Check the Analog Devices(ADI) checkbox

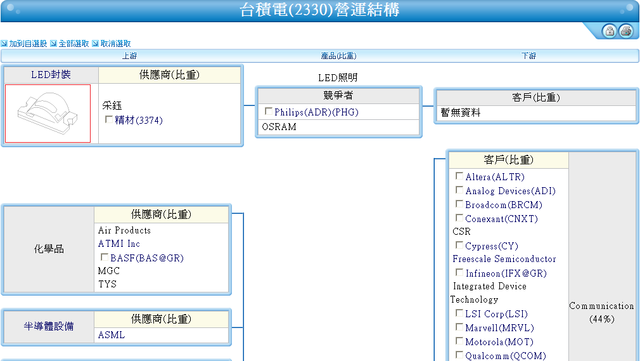pyautogui.click(x=459, y=190)
